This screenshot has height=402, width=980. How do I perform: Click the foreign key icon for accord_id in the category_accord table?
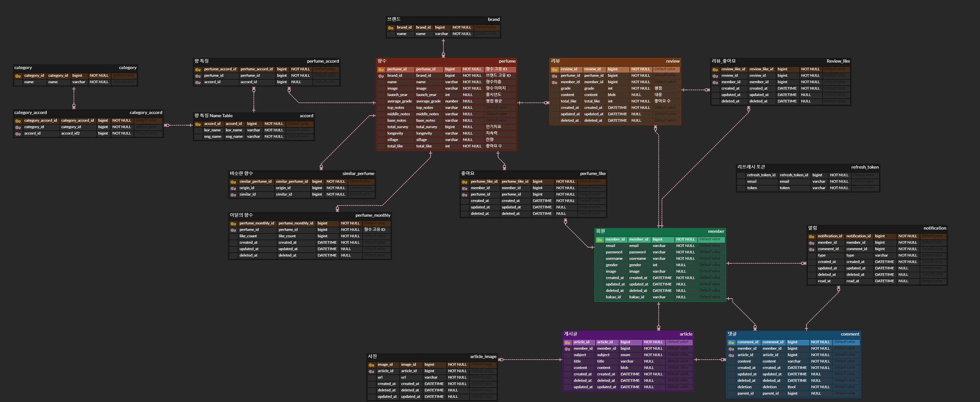(x=18, y=134)
